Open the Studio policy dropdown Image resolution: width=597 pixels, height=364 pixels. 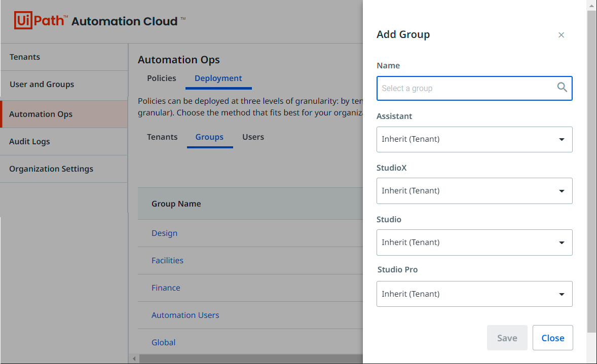pyautogui.click(x=474, y=242)
